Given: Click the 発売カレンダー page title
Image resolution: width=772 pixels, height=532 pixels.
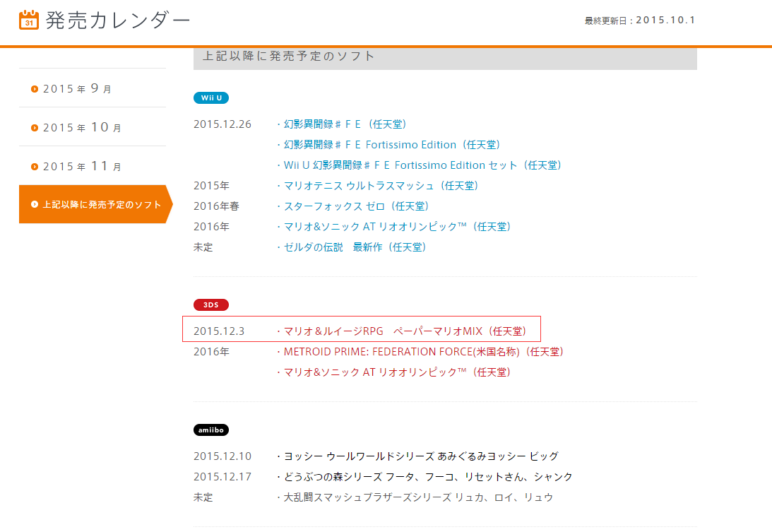Looking at the screenshot, I should coord(118,20).
